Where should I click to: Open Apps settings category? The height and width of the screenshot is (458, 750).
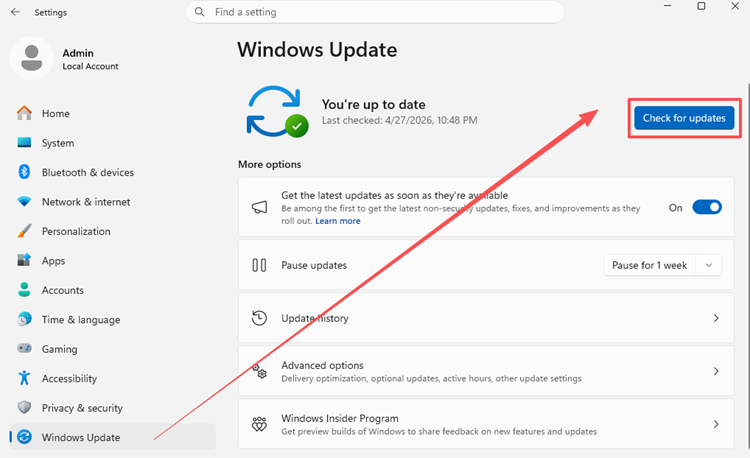pos(112,260)
